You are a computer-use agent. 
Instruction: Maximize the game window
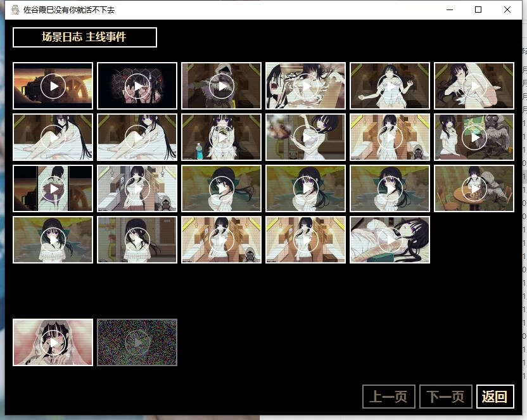pos(478,10)
